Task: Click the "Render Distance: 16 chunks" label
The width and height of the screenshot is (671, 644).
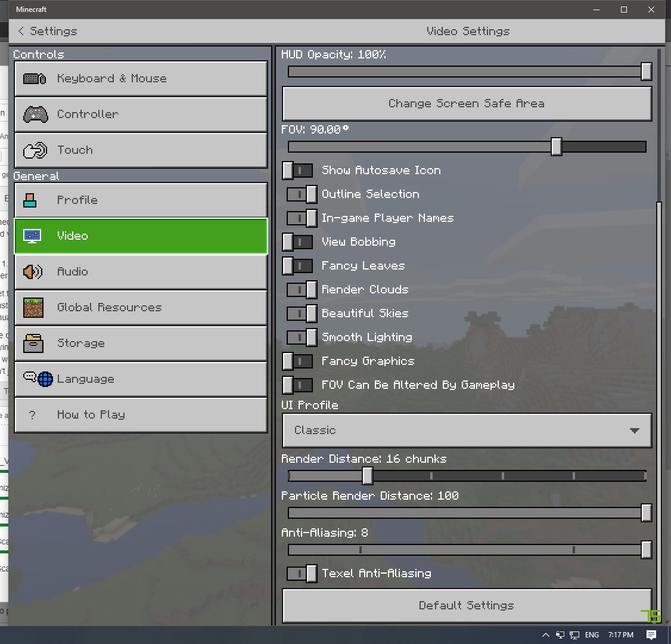Action: click(364, 459)
